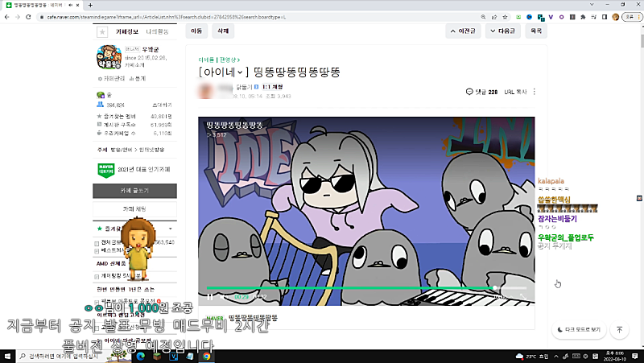Screen dimensions: 644x363
Task: Expand the 즐겨찾는 favorites board dropdown arrow
Action: pos(170,229)
